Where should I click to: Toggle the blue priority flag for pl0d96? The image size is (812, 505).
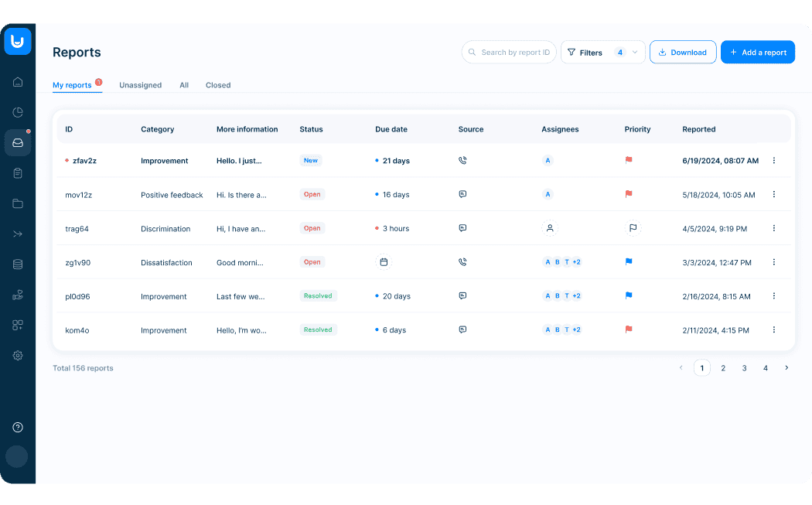[x=629, y=296]
